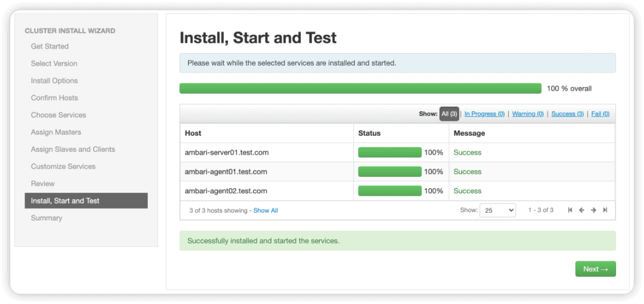
Task: Click '3 of 3 hosts showing' text
Action: pyautogui.click(x=219, y=210)
